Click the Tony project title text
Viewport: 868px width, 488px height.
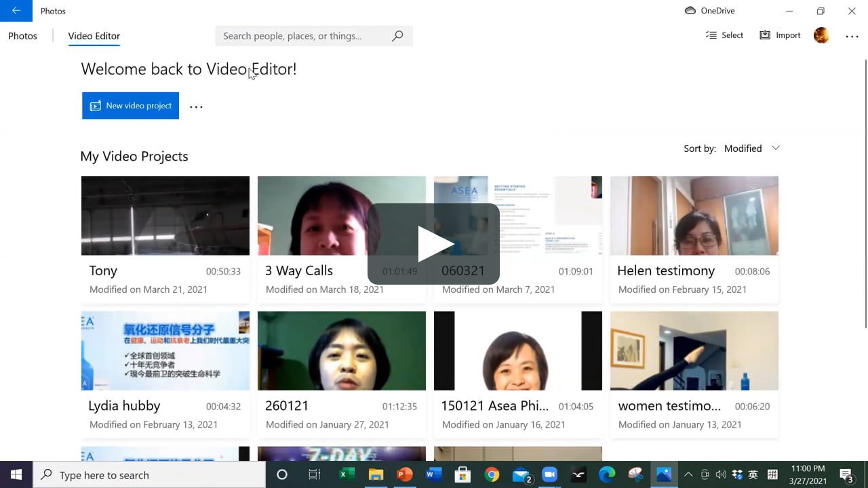[x=103, y=270]
